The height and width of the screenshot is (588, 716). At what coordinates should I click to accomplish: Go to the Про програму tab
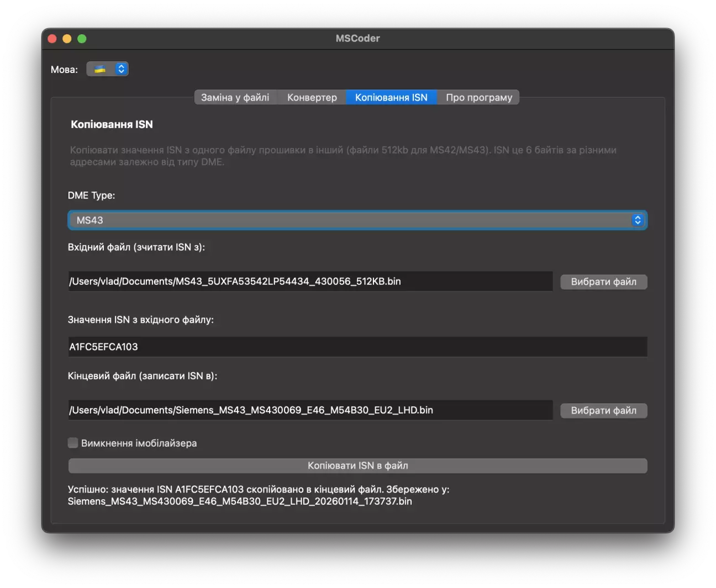click(479, 98)
